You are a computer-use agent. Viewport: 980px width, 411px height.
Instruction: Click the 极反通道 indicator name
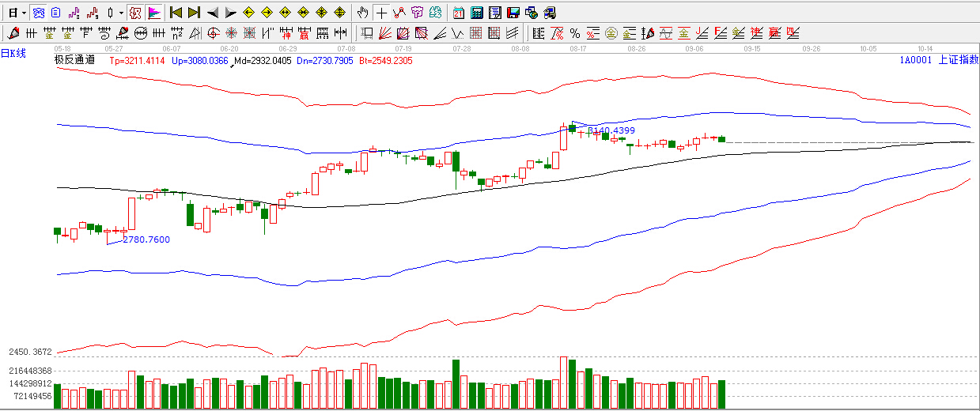click(74, 60)
